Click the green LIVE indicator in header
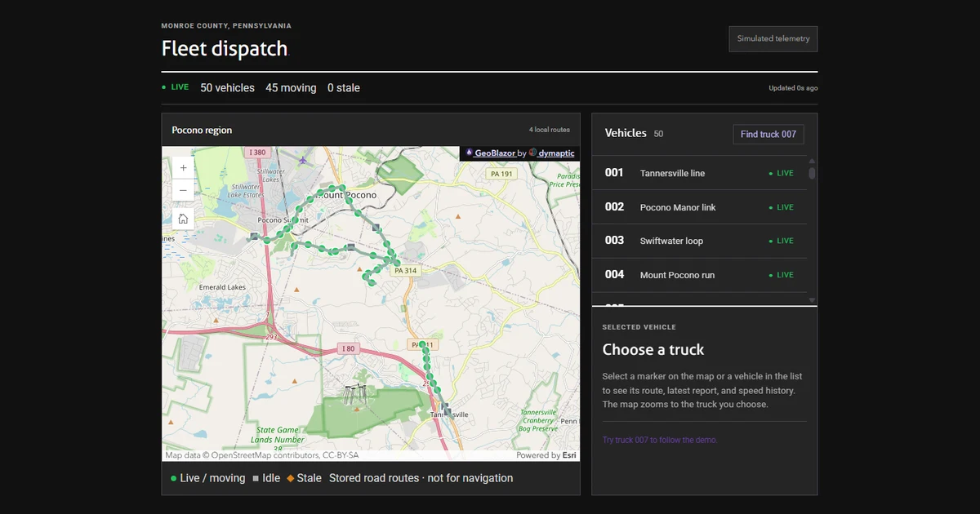The width and height of the screenshot is (980, 514). [175, 87]
